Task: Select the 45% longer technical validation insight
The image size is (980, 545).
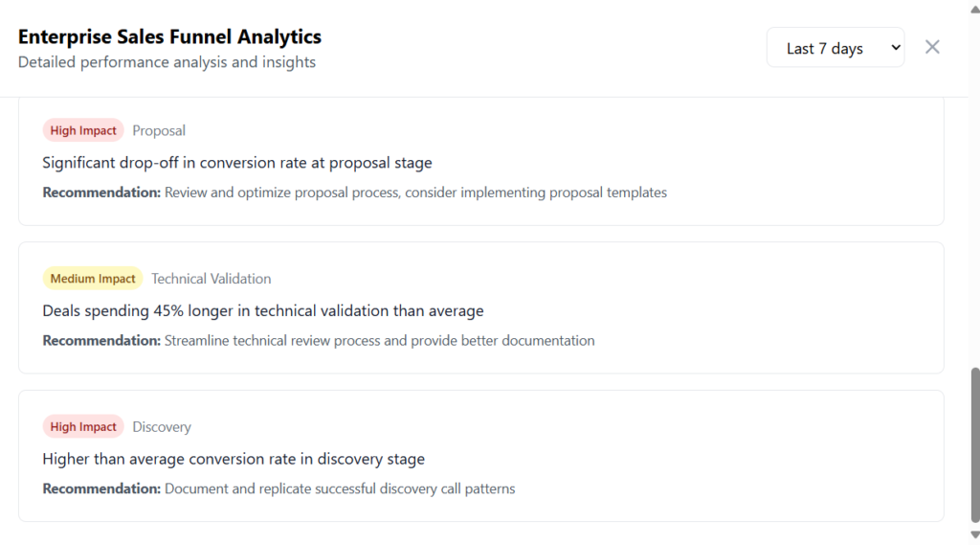Action: click(x=263, y=311)
